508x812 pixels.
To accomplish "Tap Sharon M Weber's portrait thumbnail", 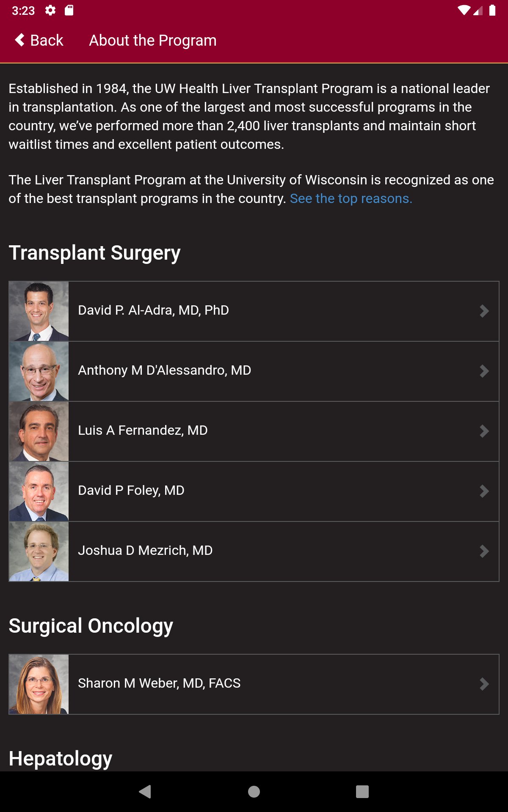I will (x=39, y=684).
